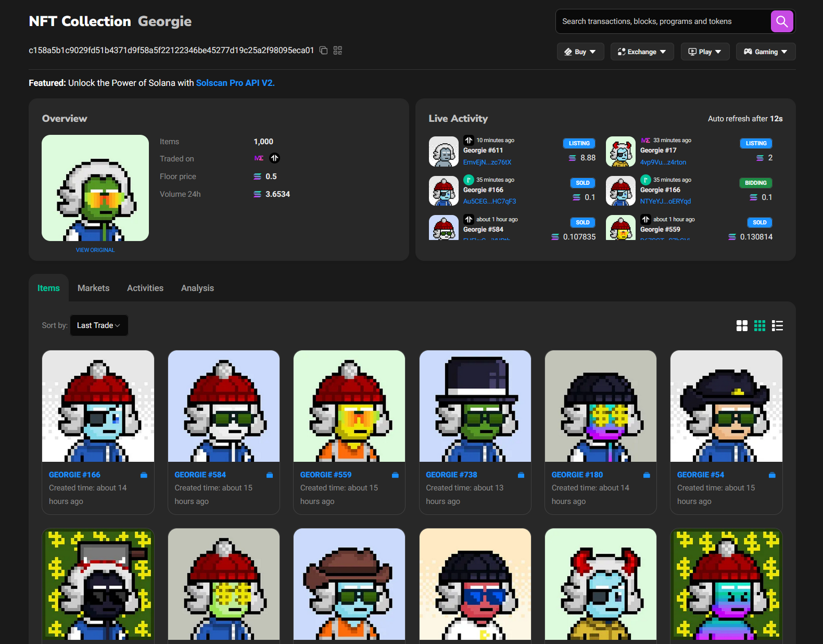Open the Magic Eden marketplace icon in Overview

tap(259, 158)
